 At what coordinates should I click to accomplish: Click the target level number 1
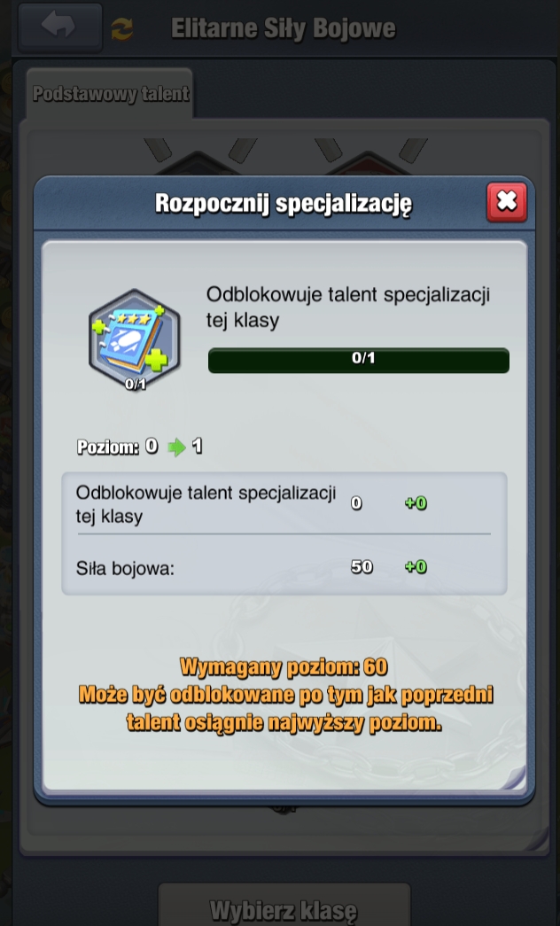click(197, 447)
